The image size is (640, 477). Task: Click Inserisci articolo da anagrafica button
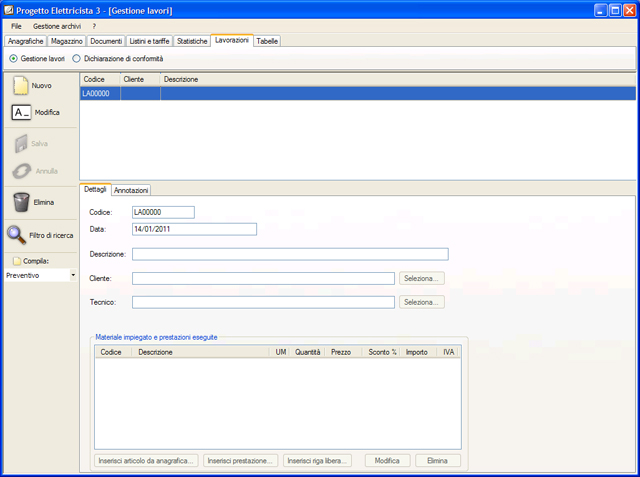pos(146,461)
